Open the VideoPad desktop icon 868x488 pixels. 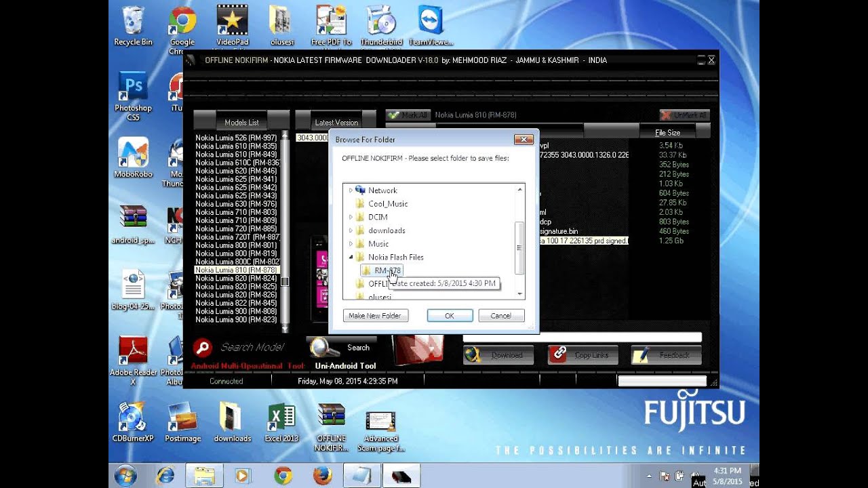click(232, 27)
